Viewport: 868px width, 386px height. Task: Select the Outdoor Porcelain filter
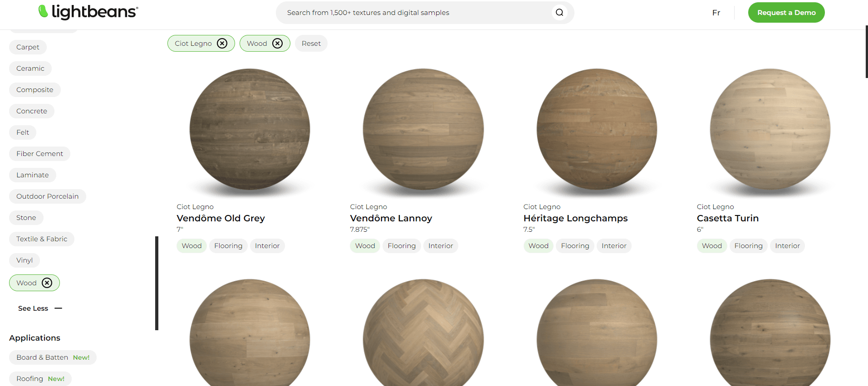coord(48,196)
